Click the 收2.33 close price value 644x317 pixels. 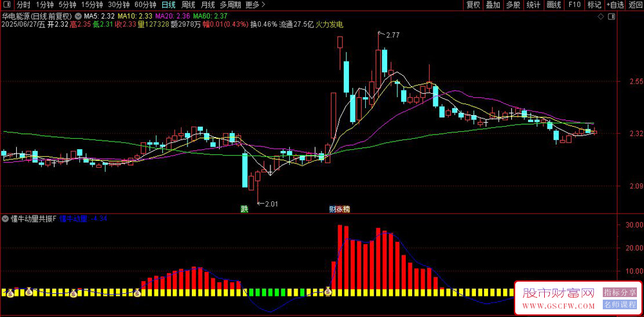pyautogui.click(x=125, y=24)
